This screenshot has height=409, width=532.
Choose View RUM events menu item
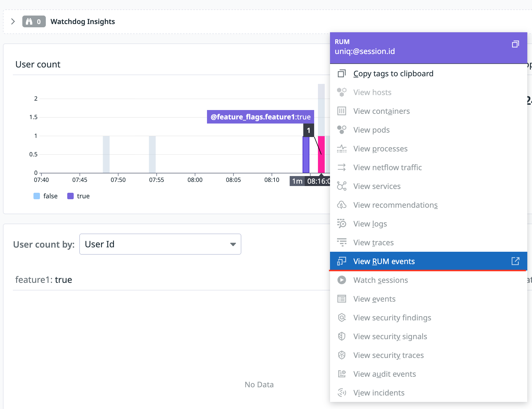point(384,261)
